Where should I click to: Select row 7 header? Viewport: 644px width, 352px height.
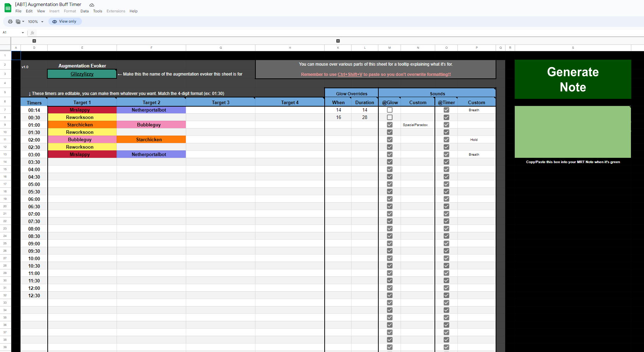click(x=5, y=110)
